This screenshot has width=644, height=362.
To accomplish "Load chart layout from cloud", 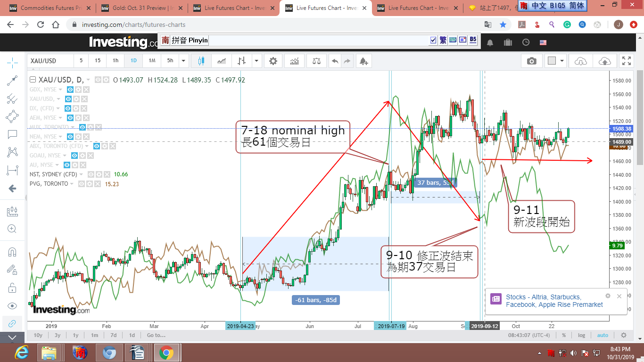I will tap(581, 61).
